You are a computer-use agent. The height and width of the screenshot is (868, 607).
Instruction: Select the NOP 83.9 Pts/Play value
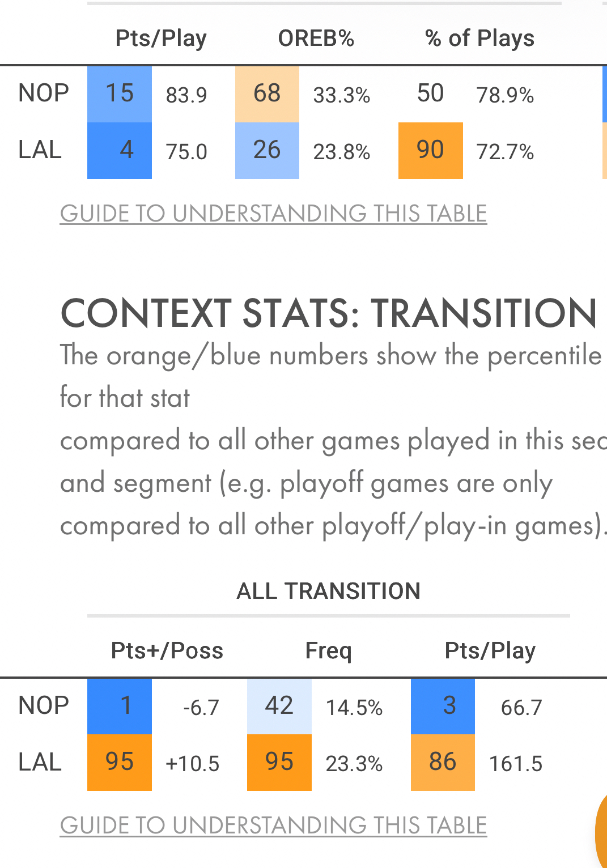186,95
